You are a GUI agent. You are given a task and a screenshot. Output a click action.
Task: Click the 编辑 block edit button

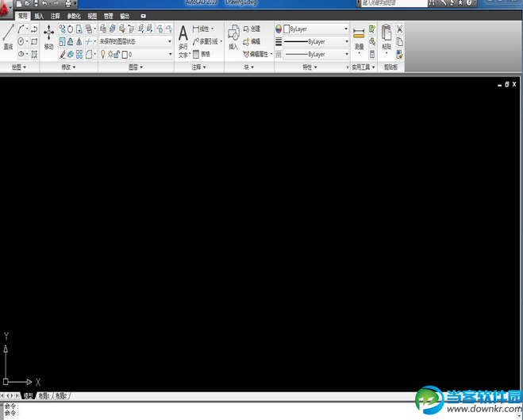252,42
